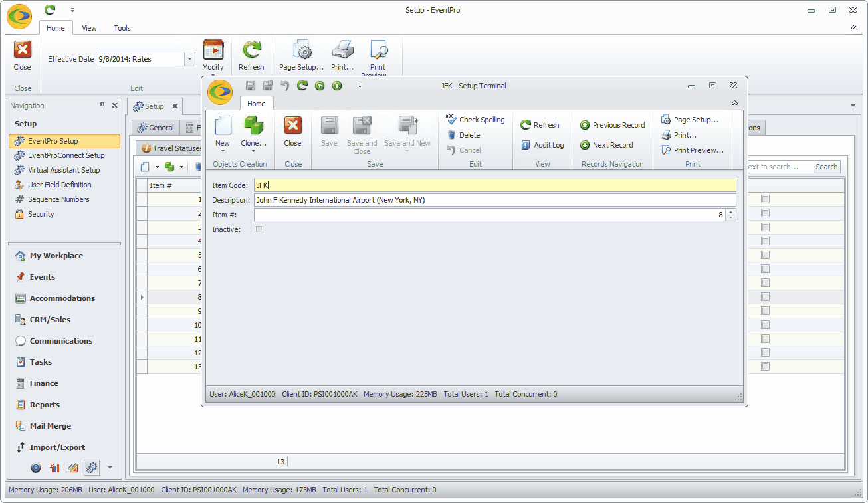Go to Previous Record
Screen dimensions: 868x503
[612, 125]
